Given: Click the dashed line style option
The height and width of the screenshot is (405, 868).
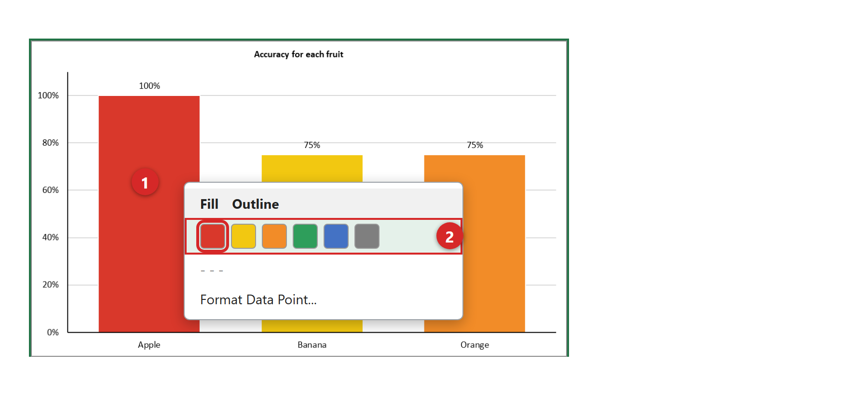Looking at the screenshot, I should pos(212,271).
